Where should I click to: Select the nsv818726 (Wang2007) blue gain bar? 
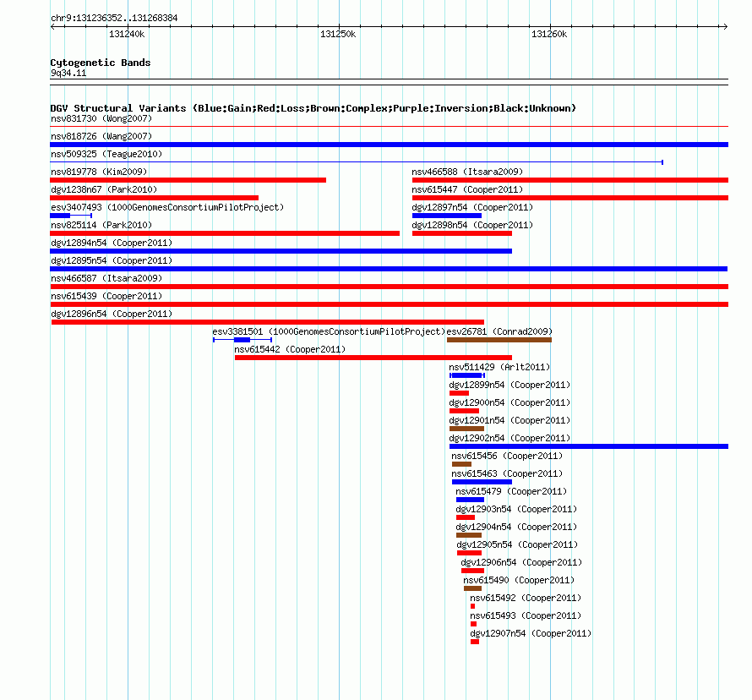389,145
